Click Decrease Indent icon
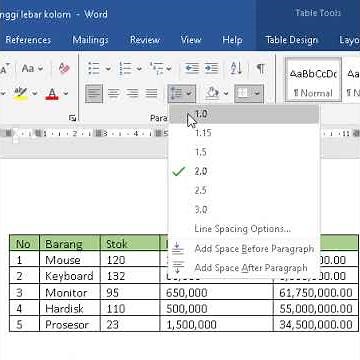Viewport: 360px width, 360px height. (192, 68)
